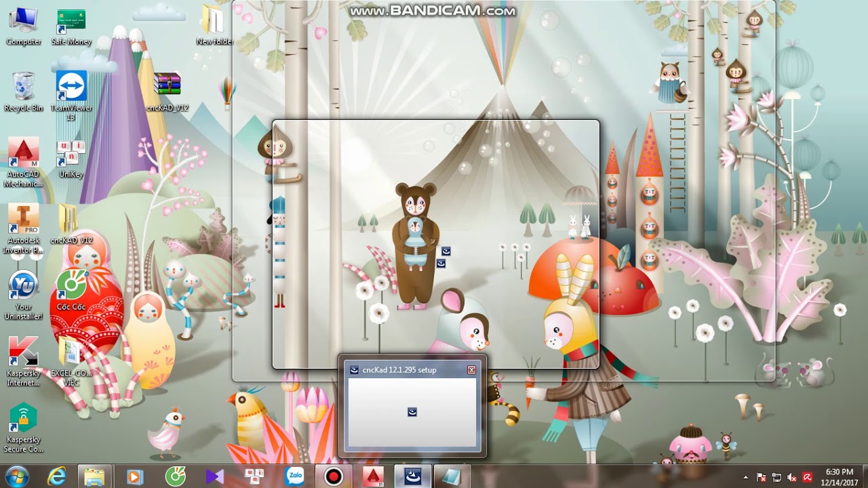The image size is (868, 488).
Task: Click the last running app taskbar button
Action: pyautogui.click(x=452, y=476)
